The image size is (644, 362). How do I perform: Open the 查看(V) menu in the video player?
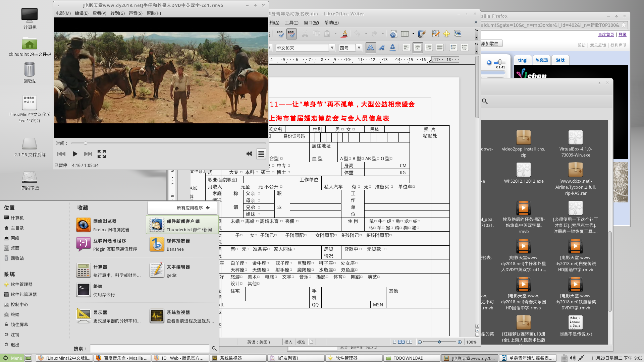pyautogui.click(x=99, y=13)
